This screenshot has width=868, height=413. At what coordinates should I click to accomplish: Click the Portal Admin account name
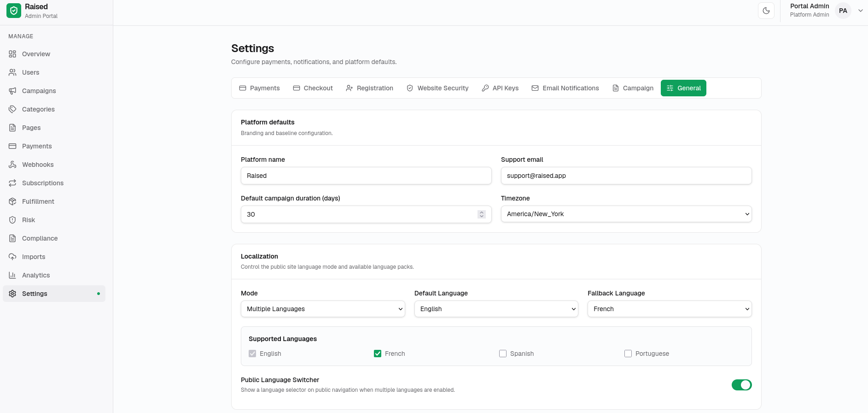pos(810,6)
